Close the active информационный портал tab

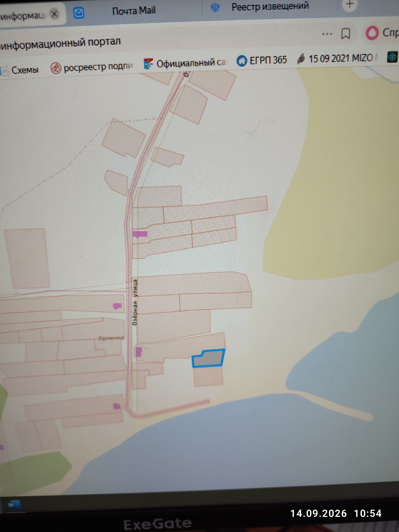(55, 14)
